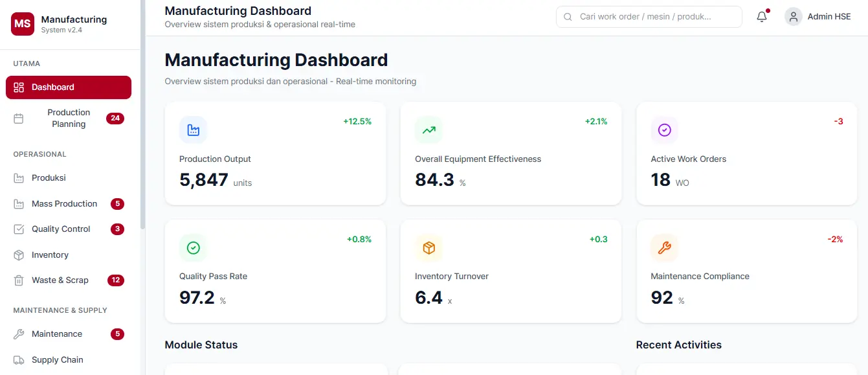Navigate to Inventory in the sidebar

pos(50,255)
